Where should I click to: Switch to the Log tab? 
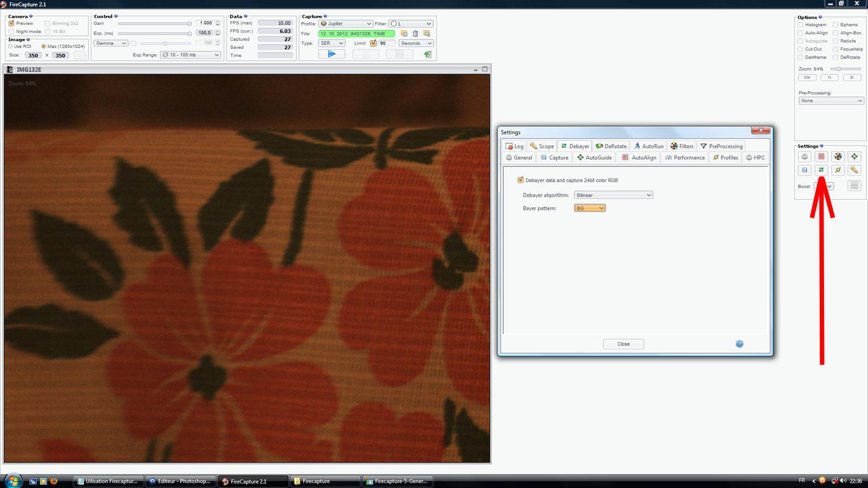tap(514, 146)
